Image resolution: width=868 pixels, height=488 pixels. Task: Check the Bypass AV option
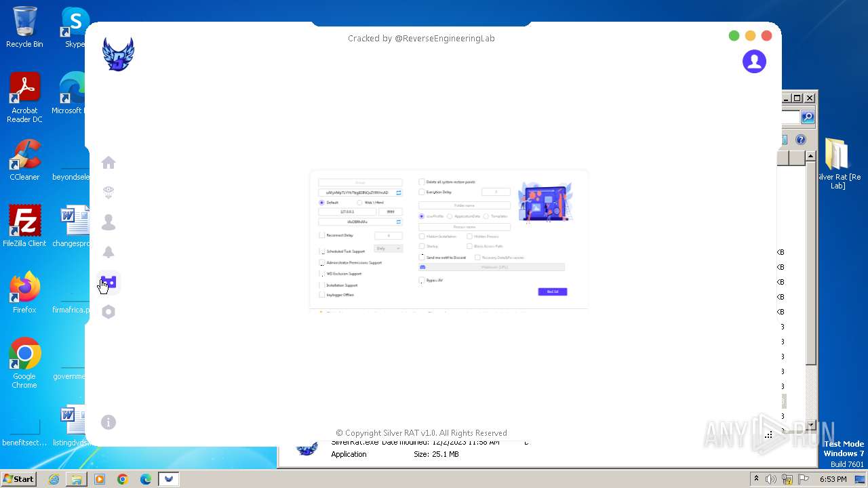[422, 280]
